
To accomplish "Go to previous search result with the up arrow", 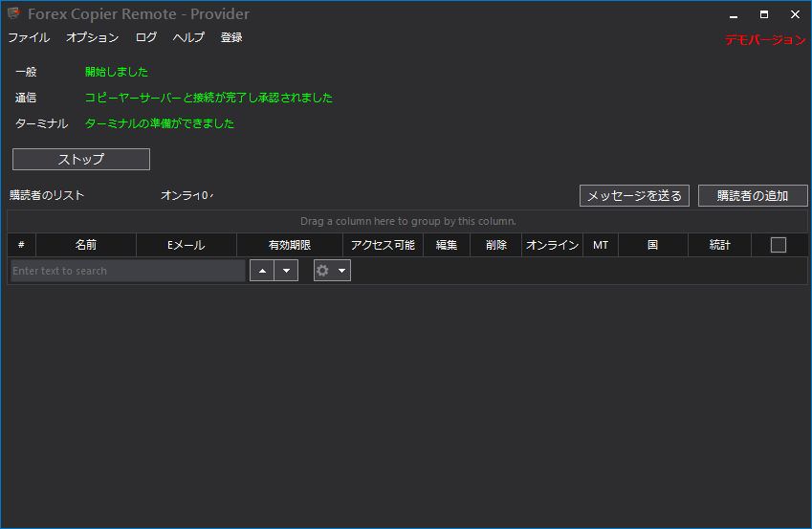I will click(x=262, y=271).
